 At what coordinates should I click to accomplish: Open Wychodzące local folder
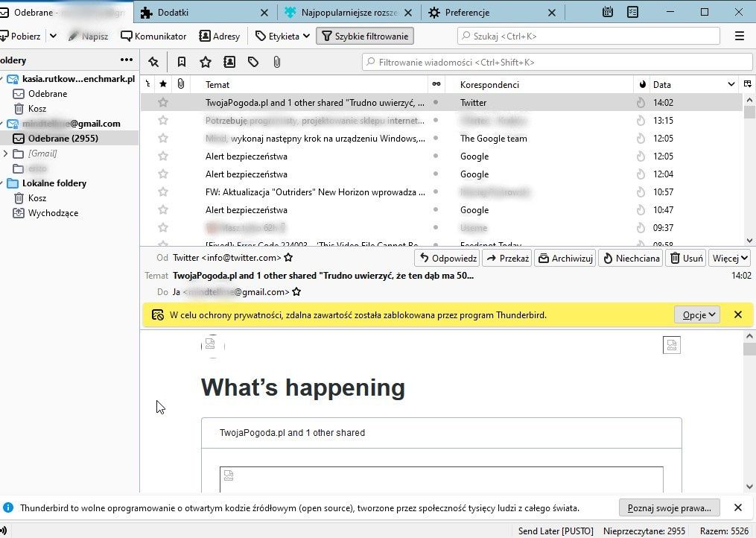[x=53, y=213]
